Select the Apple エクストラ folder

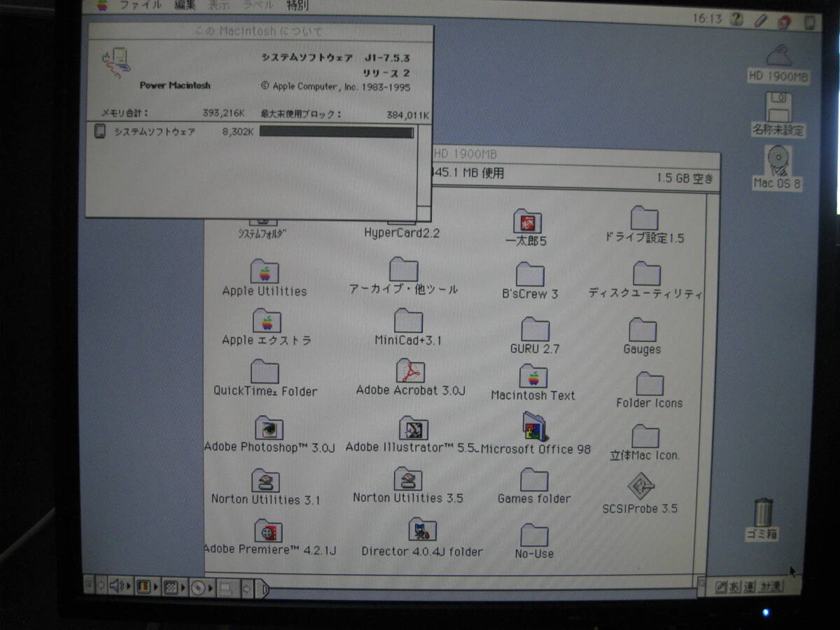point(267,321)
